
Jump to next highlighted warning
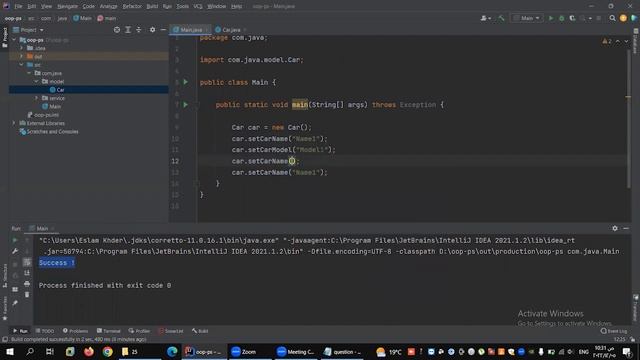coord(626,41)
